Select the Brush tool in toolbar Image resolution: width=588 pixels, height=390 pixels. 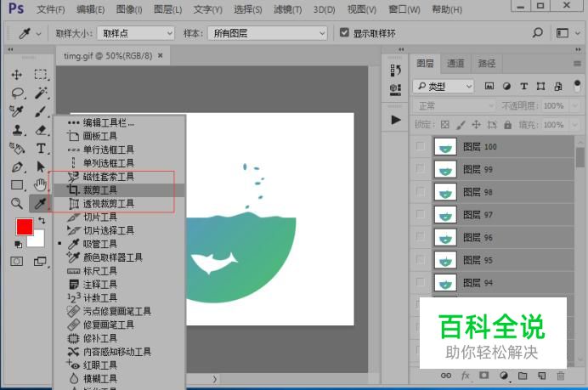tap(41, 111)
